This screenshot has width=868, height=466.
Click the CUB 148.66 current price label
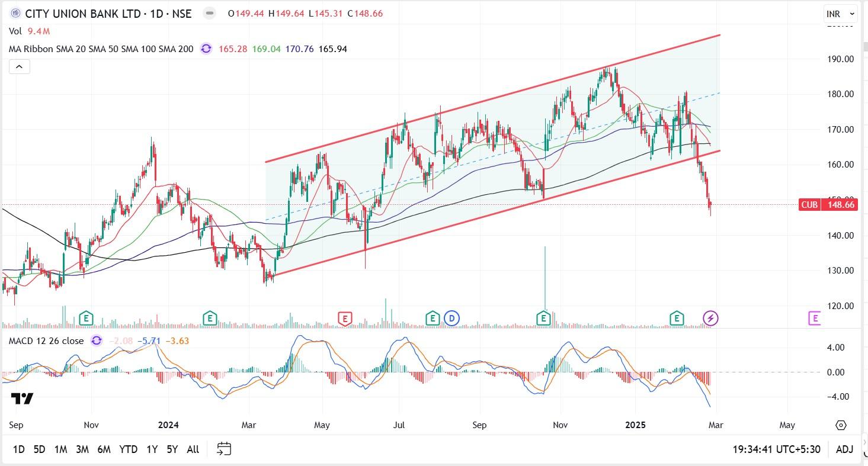pos(828,204)
